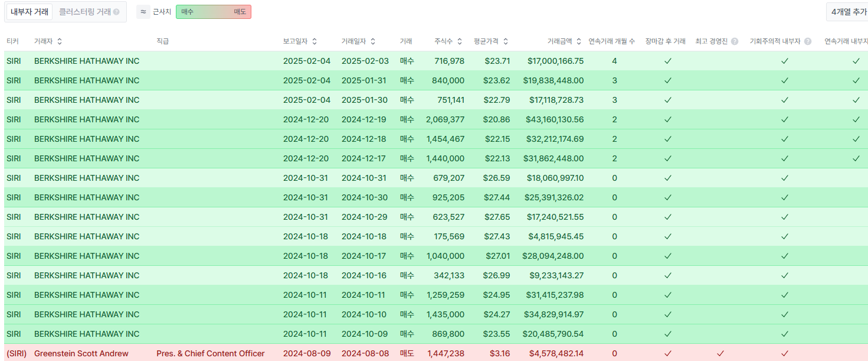This screenshot has height=361, width=868.
Task: Click the approximate value ≈ icon
Action: (x=143, y=12)
